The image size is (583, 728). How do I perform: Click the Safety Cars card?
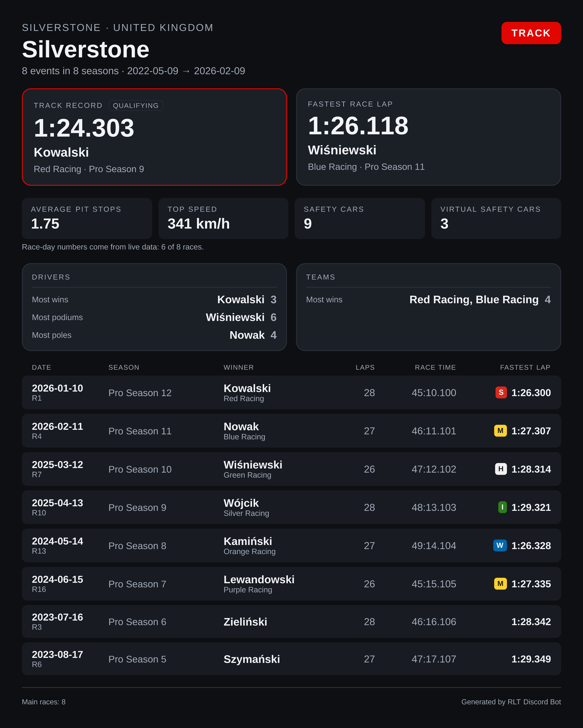(x=359, y=219)
